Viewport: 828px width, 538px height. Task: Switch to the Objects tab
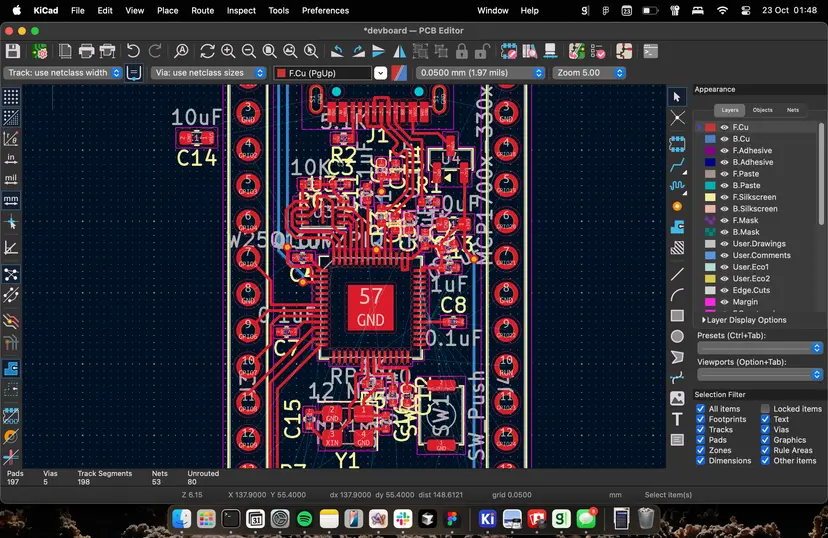pos(762,110)
